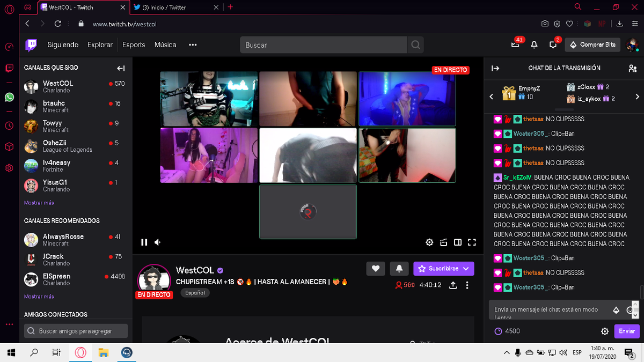Screen dimensions: 644x362
Task: Click the search magnifier button
Action: click(x=415, y=45)
